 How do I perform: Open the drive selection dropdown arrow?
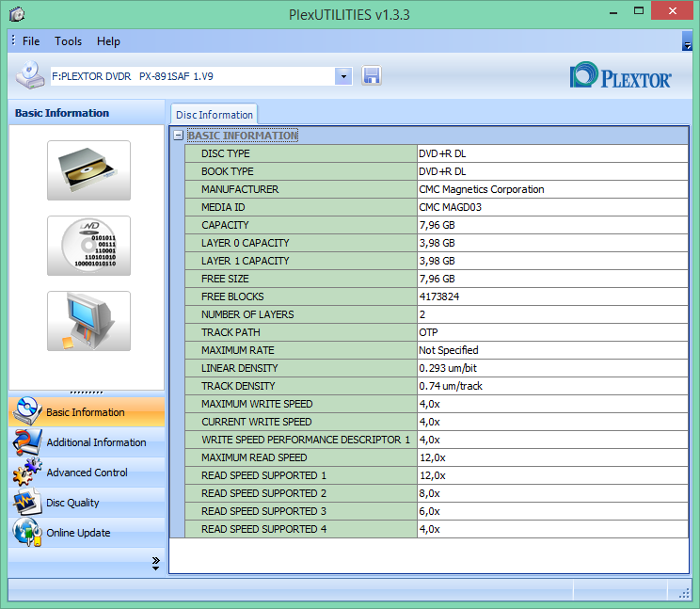[x=343, y=76]
